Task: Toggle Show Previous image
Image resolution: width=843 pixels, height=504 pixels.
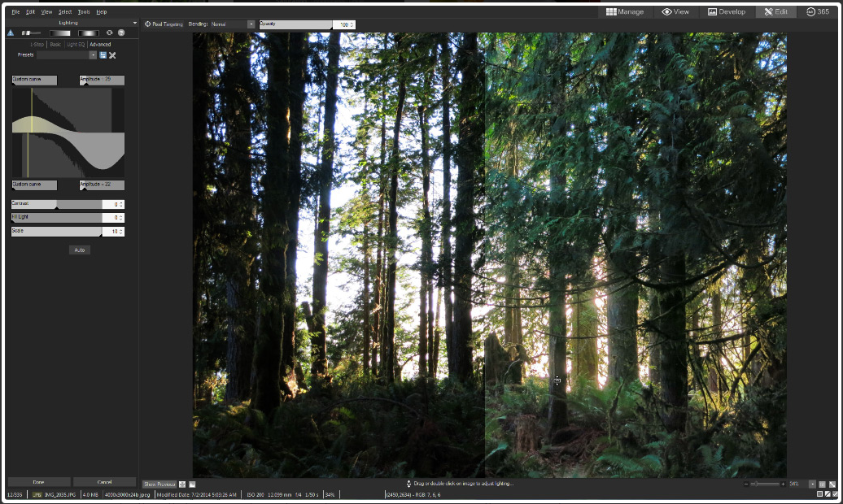Action: pos(159,484)
